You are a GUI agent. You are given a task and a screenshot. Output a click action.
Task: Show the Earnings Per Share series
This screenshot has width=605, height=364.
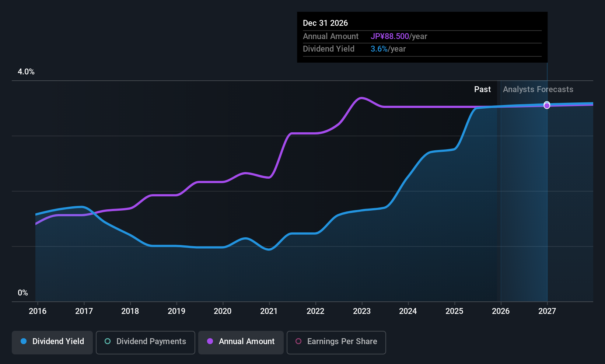tap(336, 342)
